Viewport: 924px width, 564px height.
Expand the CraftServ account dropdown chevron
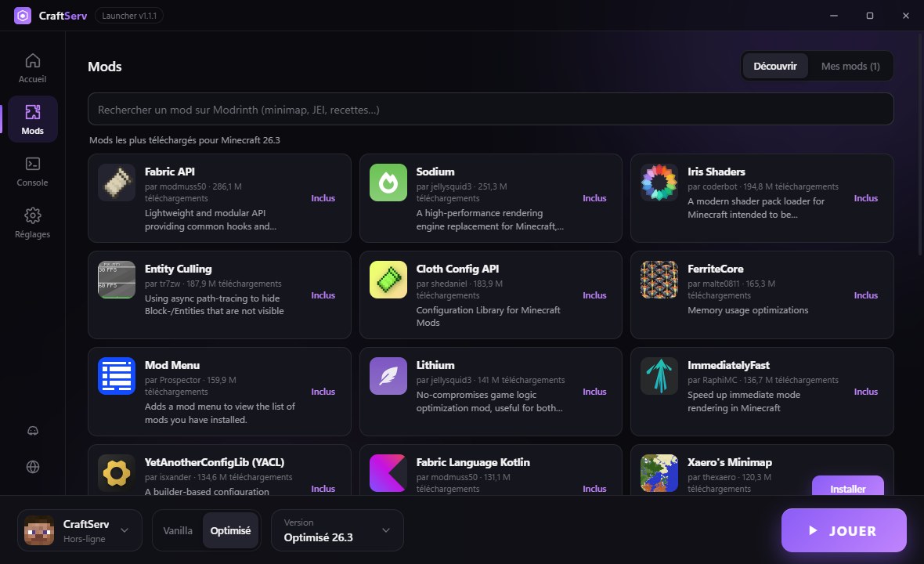(x=125, y=530)
